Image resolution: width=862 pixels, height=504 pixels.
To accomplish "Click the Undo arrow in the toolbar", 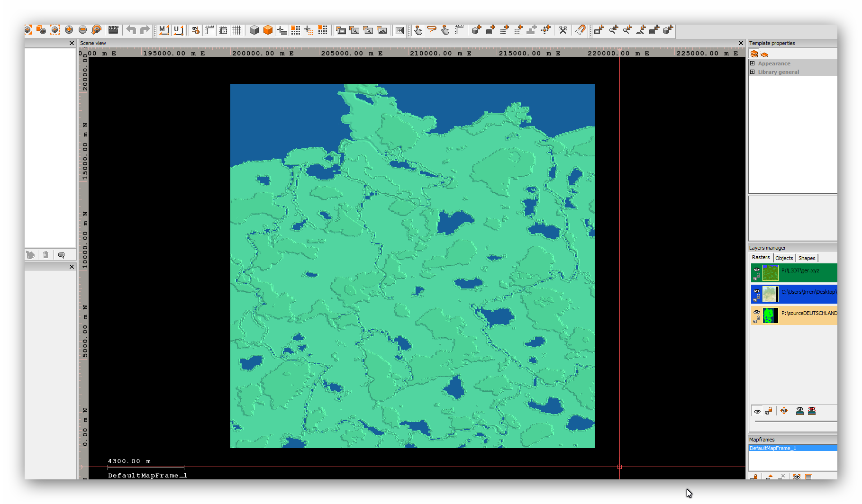I will 131,30.
